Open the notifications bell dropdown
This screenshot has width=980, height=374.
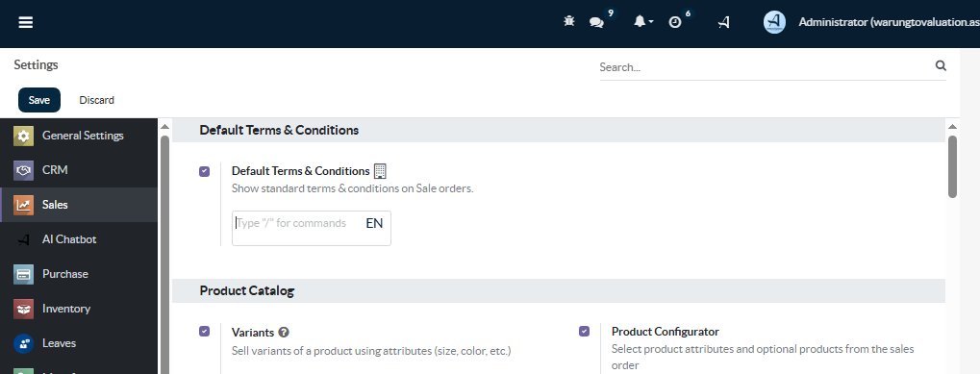(x=643, y=22)
